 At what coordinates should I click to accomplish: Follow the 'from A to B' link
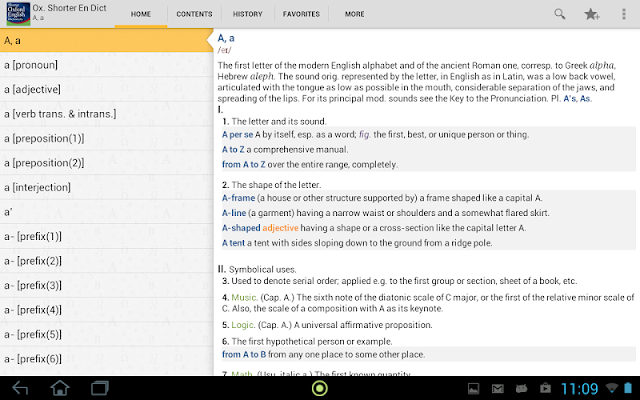tap(244, 354)
